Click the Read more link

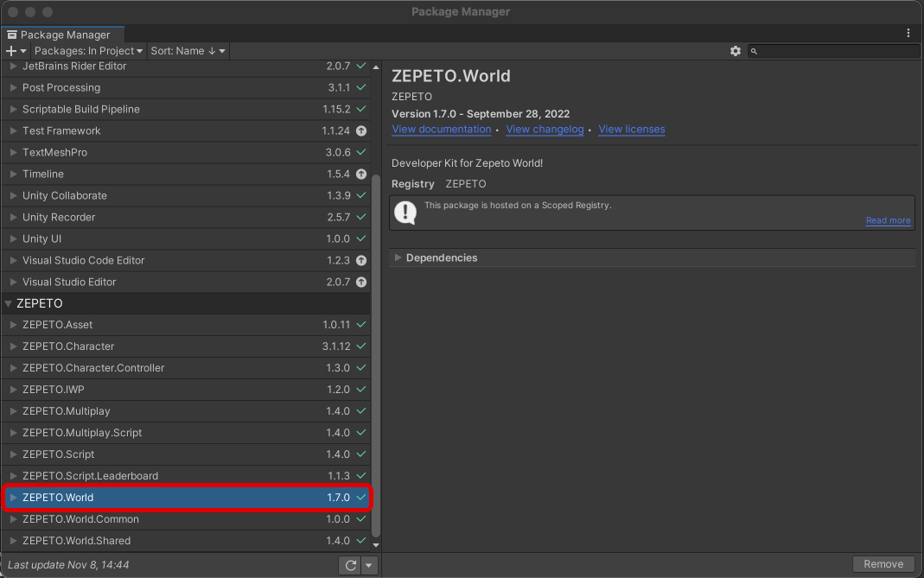click(x=888, y=220)
